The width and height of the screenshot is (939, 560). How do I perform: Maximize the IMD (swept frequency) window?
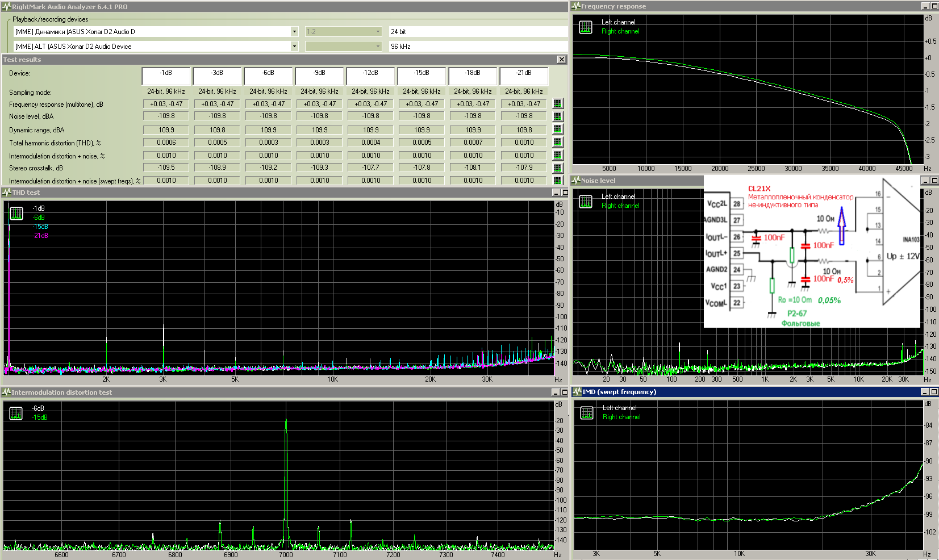click(934, 392)
